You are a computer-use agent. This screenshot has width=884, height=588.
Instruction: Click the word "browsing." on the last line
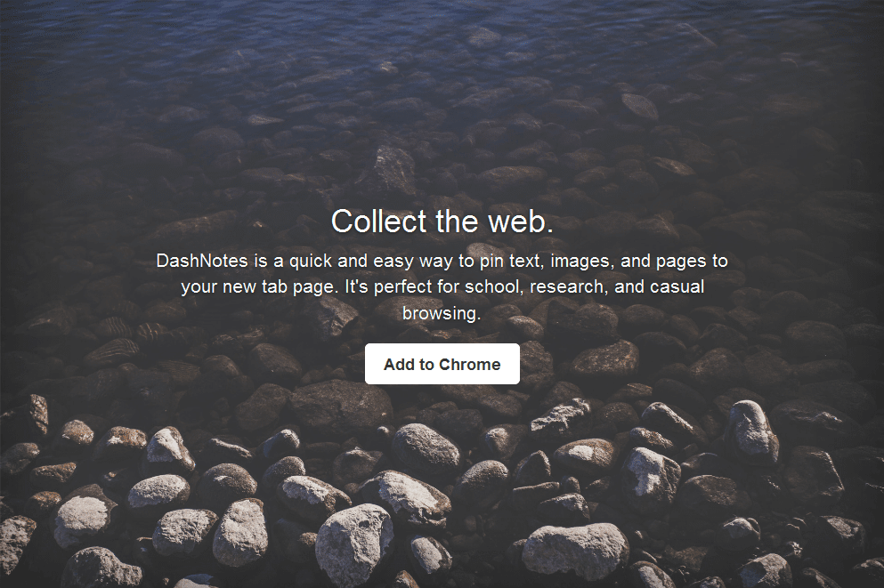pos(442,313)
